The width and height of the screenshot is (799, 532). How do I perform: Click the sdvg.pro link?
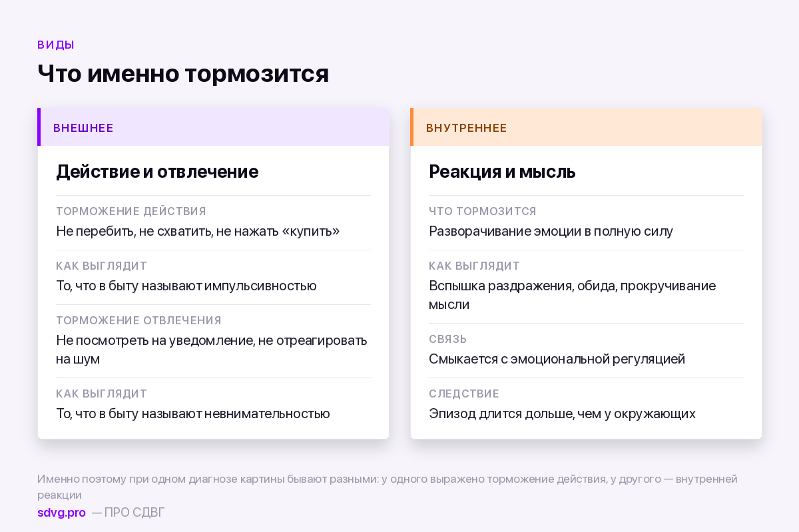pyautogui.click(x=61, y=513)
